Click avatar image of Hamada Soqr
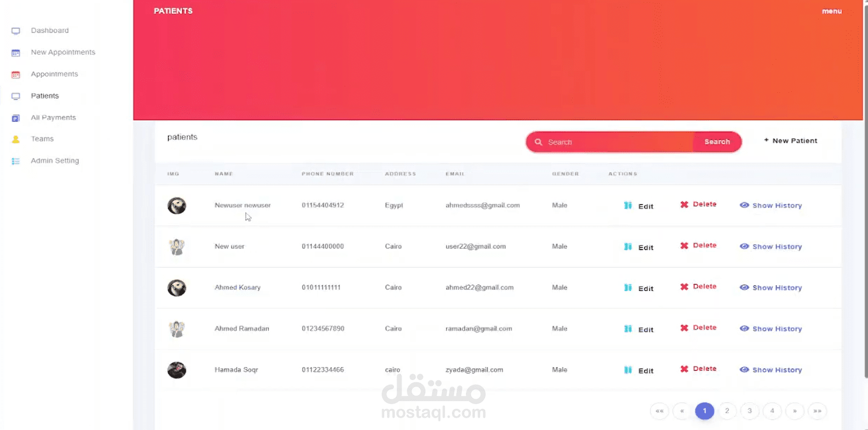 tap(177, 370)
